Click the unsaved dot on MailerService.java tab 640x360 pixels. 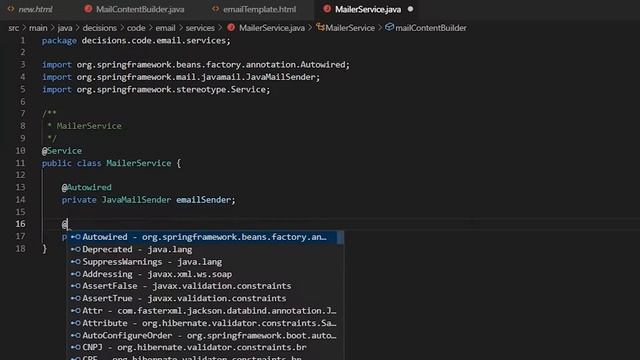[410, 9]
